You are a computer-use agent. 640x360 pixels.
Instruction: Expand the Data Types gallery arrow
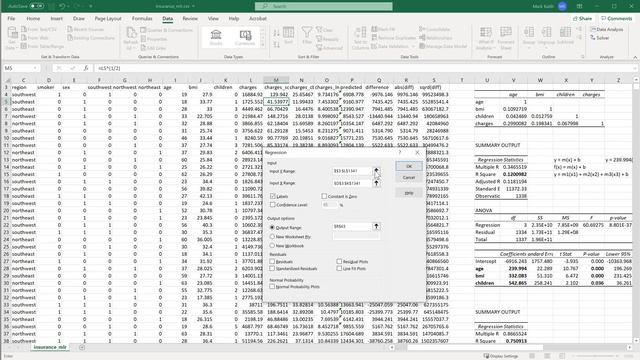pyautogui.click(x=262, y=44)
